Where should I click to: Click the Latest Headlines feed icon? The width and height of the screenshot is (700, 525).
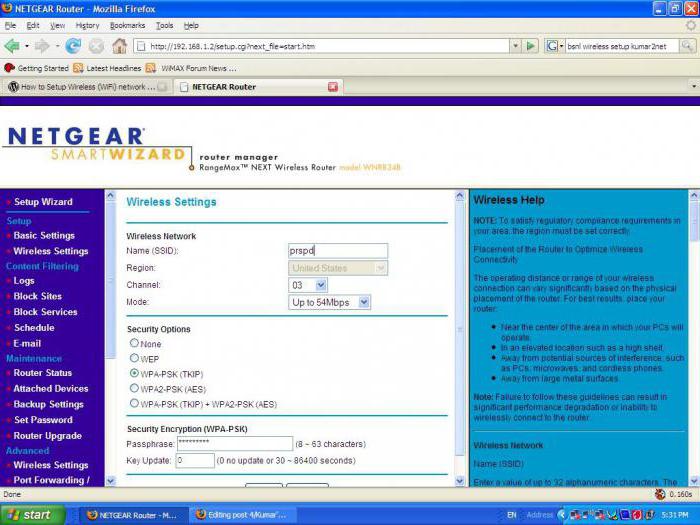(78, 68)
